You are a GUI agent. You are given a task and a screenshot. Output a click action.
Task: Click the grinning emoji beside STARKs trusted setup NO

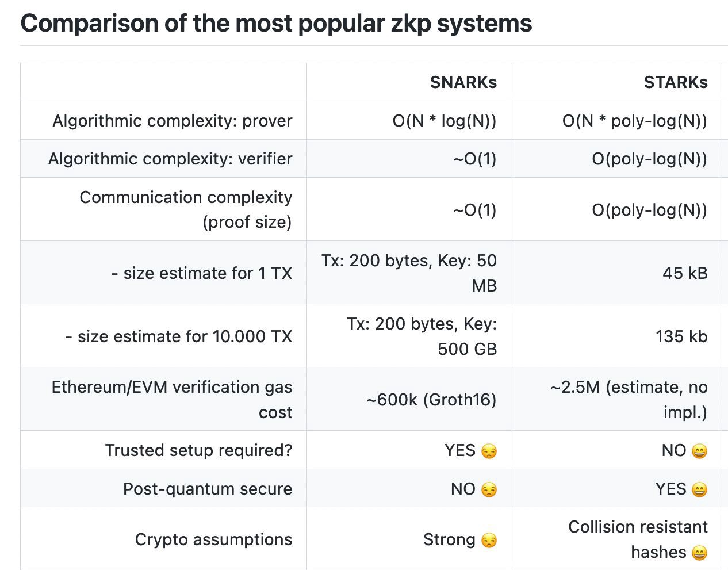(699, 451)
